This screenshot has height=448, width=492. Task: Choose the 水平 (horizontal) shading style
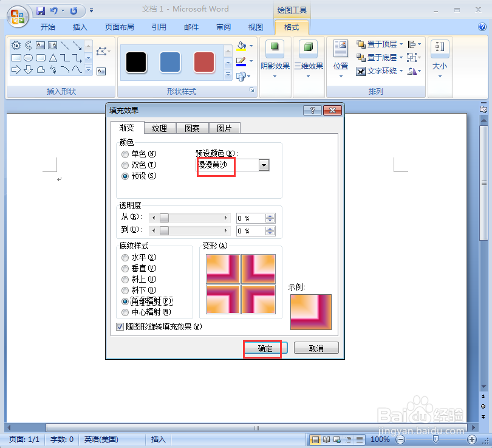click(126, 258)
